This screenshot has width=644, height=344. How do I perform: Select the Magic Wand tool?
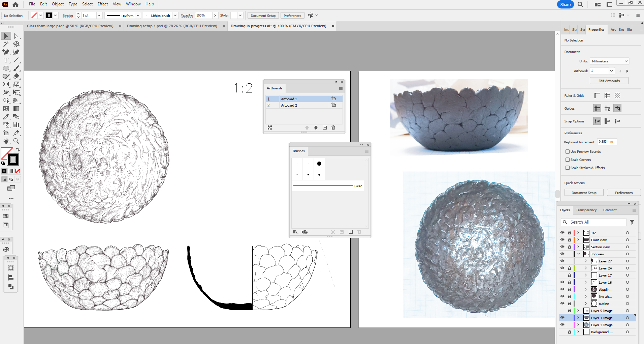(6, 44)
